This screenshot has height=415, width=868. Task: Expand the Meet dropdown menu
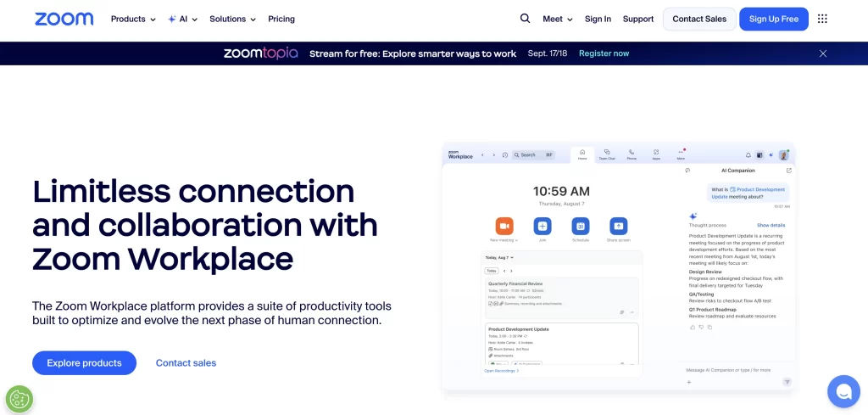coord(558,19)
